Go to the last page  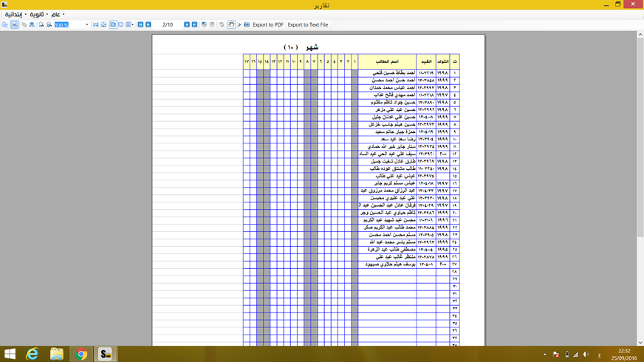point(194,24)
